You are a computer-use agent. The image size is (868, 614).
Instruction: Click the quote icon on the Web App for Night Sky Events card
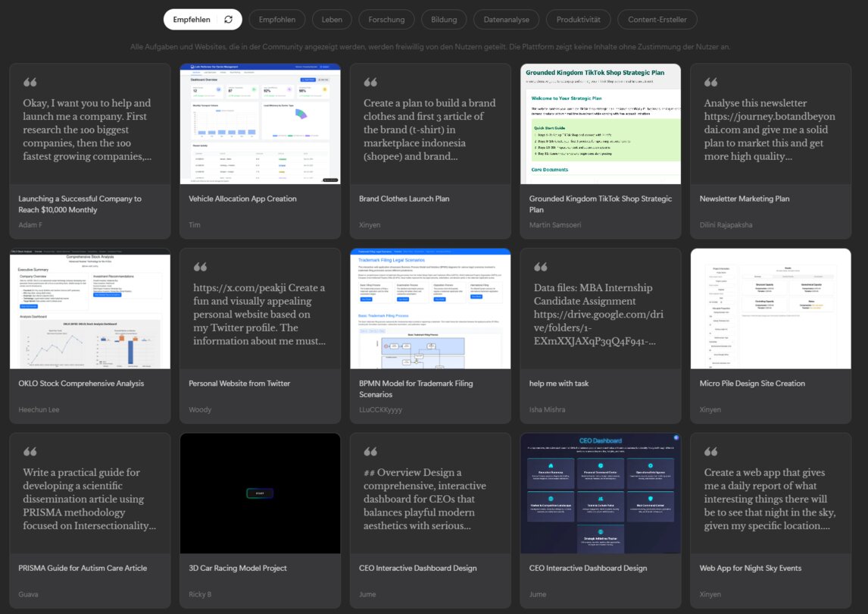tap(711, 452)
